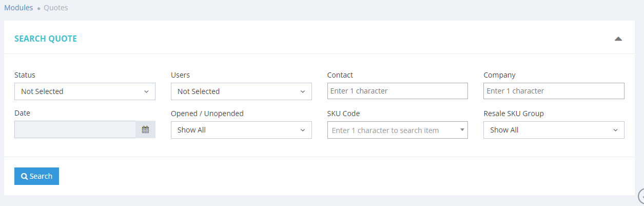
Task: Click the Quotes breadcrumb item
Action: point(55,8)
